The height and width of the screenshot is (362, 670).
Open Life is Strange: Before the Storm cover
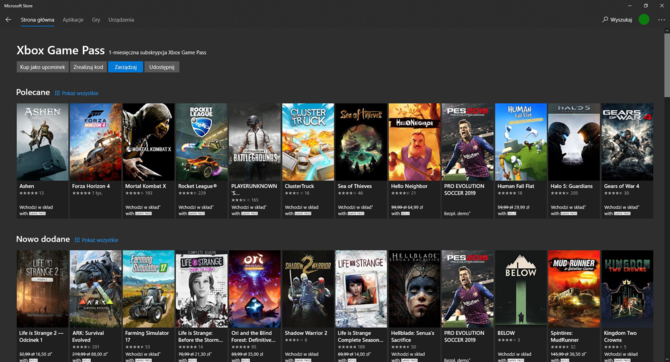pyautogui.click(x=202, y=289)
